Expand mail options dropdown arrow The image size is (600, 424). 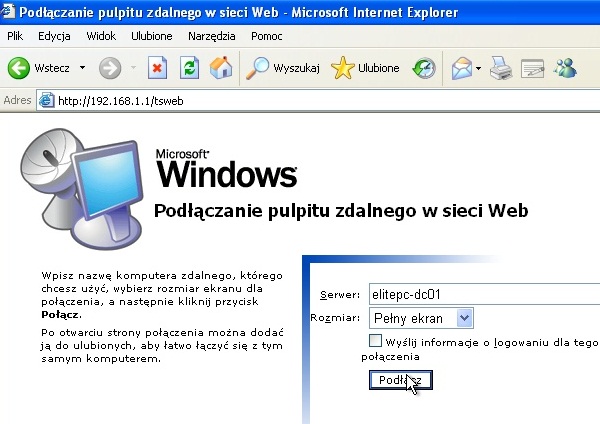pos(478,68)
